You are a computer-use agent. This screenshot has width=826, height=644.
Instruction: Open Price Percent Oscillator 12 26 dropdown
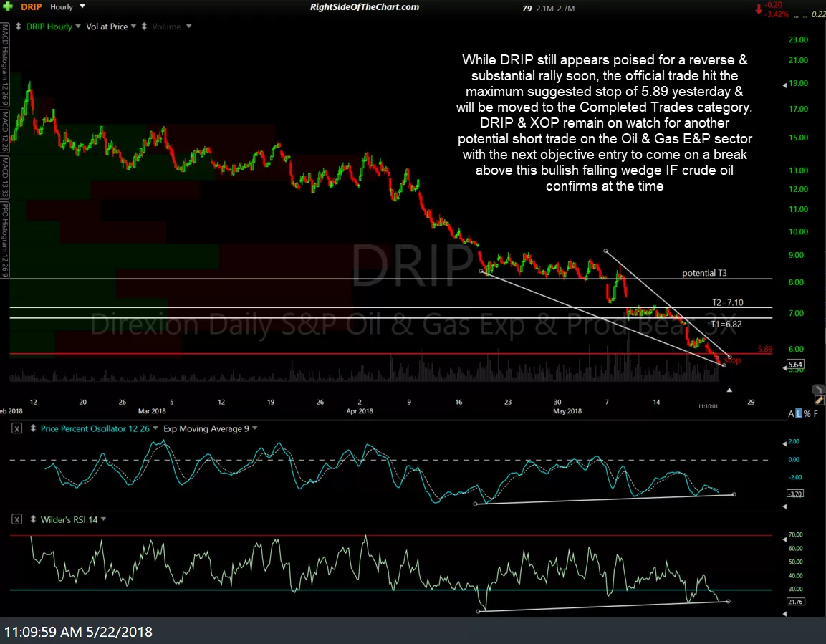(x=155, y=428)
